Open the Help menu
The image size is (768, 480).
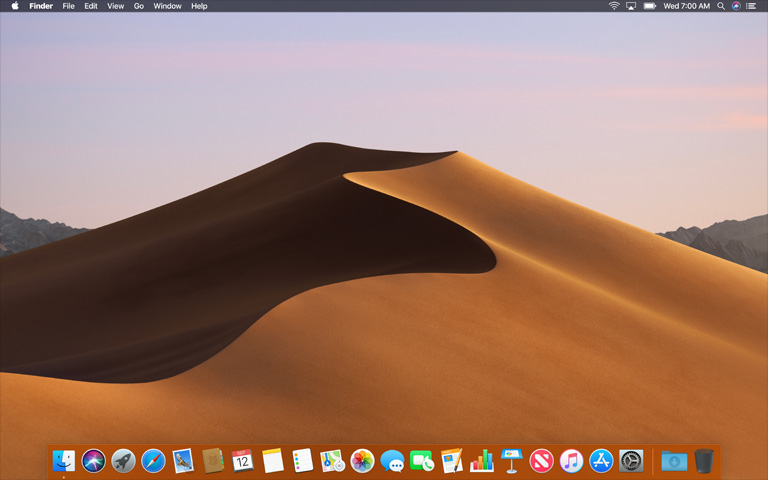click(199, 6)
